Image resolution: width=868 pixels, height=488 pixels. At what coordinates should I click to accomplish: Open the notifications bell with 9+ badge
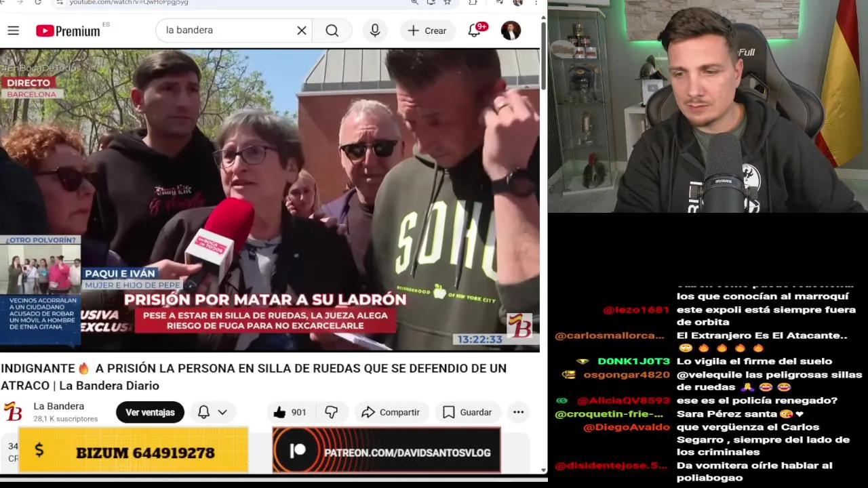475,30
